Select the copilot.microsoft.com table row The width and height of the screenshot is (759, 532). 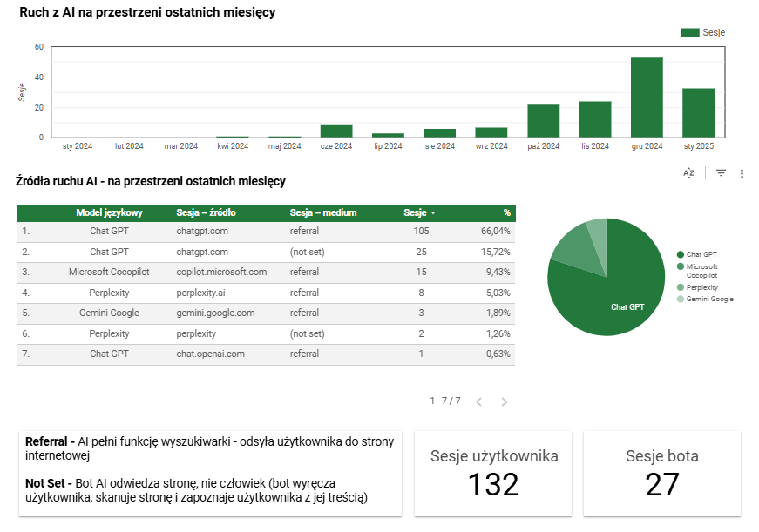tap(221, 272)
